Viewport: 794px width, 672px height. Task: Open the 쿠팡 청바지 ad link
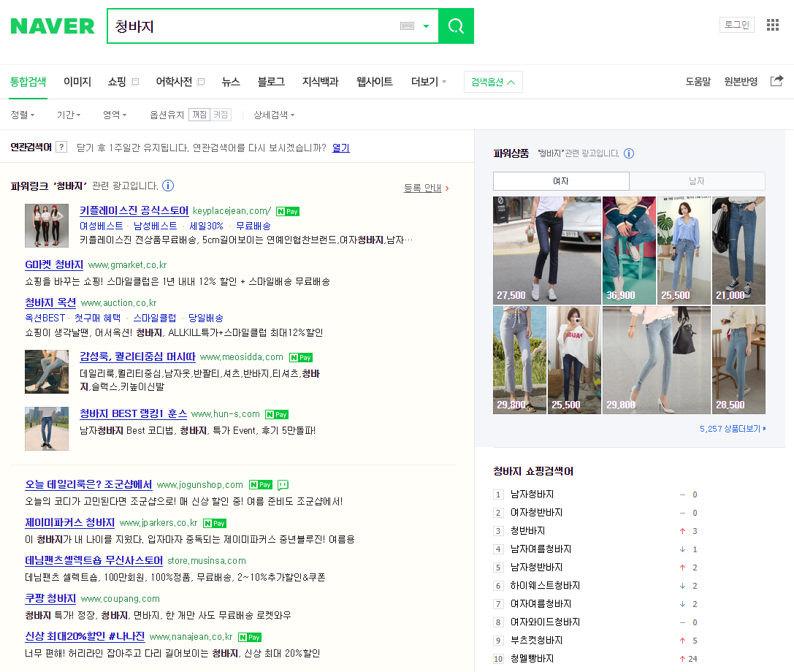[x=50, y=598]
